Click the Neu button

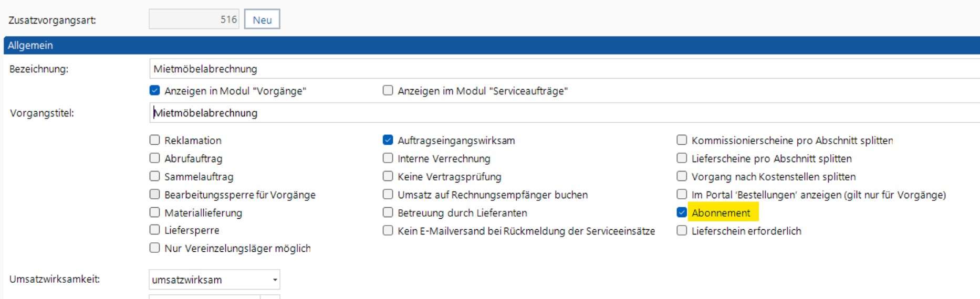pos(262,20)
